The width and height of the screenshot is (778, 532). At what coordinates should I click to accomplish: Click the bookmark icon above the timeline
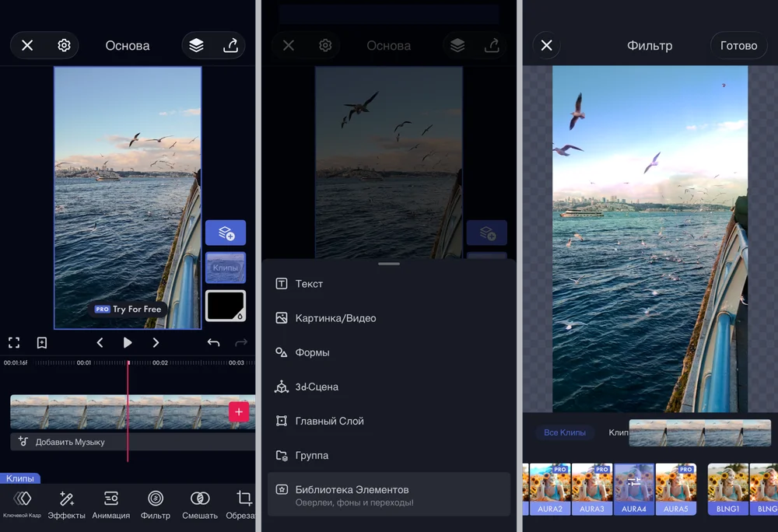pyautogui.click(x=42, y=342)
